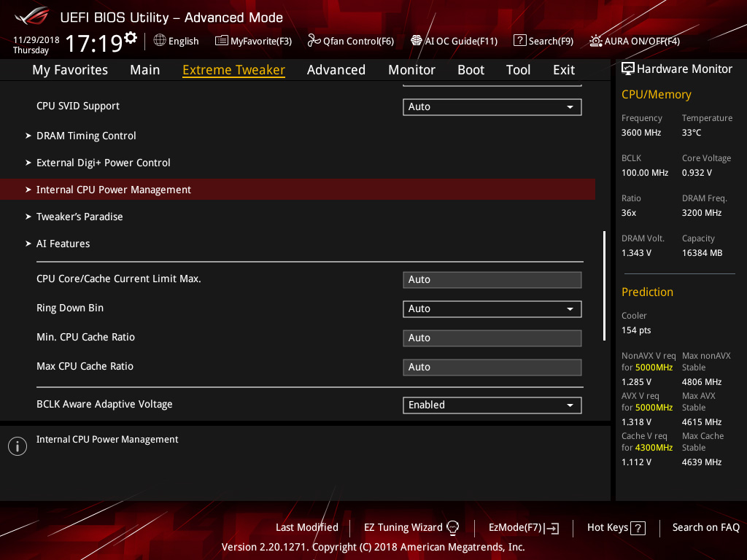Viewport: 747px width, 560px height.
Task: Switch to the Monitor tab
Action: click(411, 70)
